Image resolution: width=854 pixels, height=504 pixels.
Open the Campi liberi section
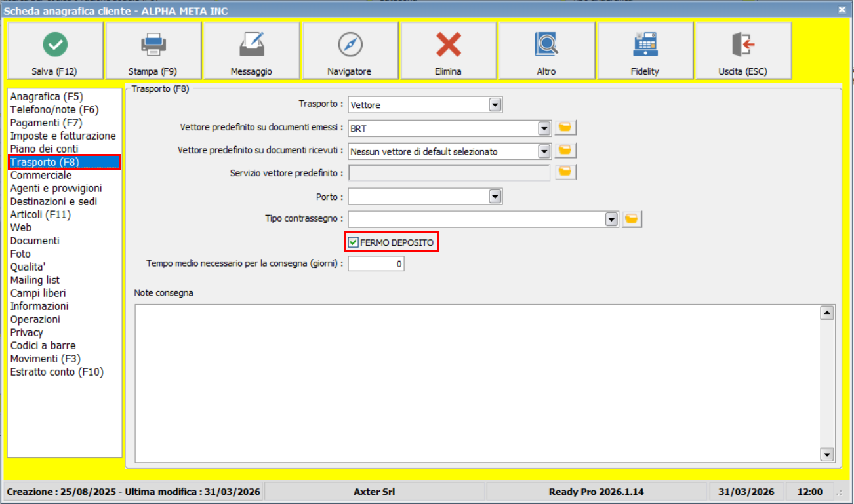pos(64,293)
